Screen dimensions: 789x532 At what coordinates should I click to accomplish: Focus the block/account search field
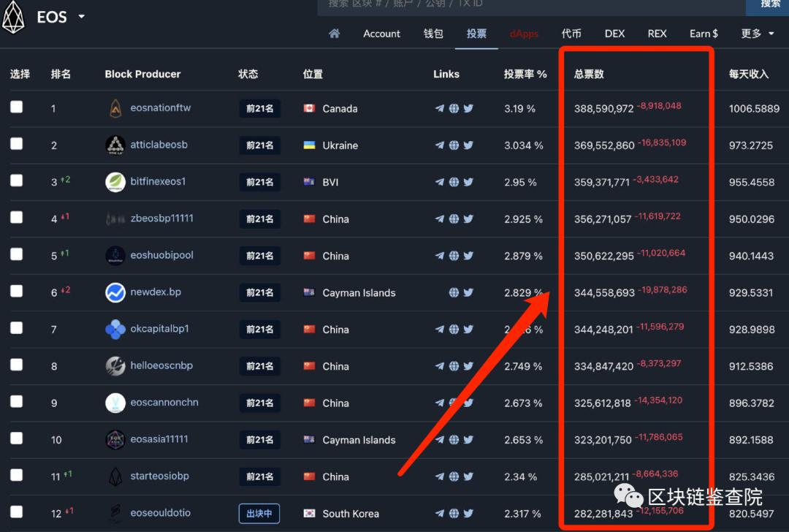pos(531,7)
